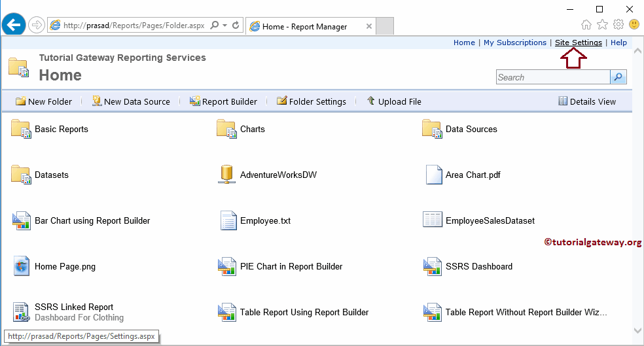Expand the address bar search dropdown arrow
Viewport: 644px width, 346px height.
point(224,26)
